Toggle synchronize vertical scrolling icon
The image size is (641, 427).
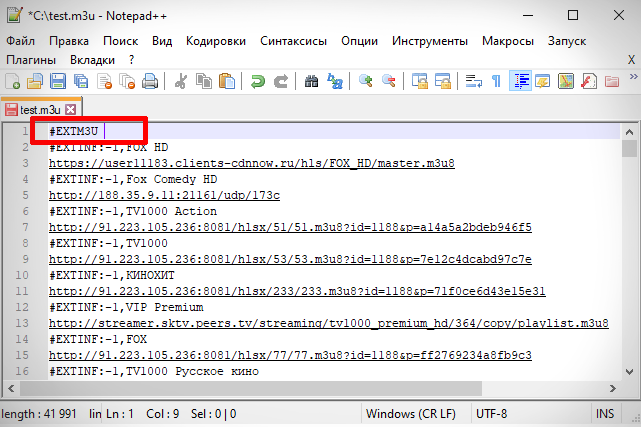pos(419,81)
